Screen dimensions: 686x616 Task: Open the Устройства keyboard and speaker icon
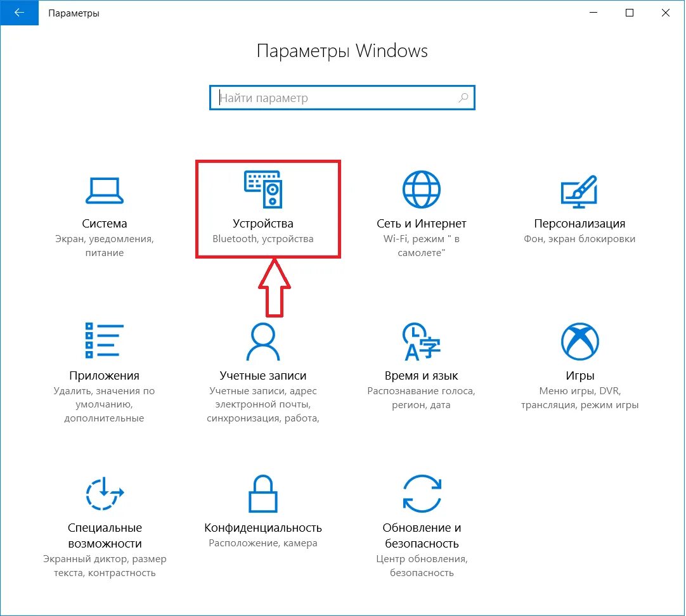[263, 189]
